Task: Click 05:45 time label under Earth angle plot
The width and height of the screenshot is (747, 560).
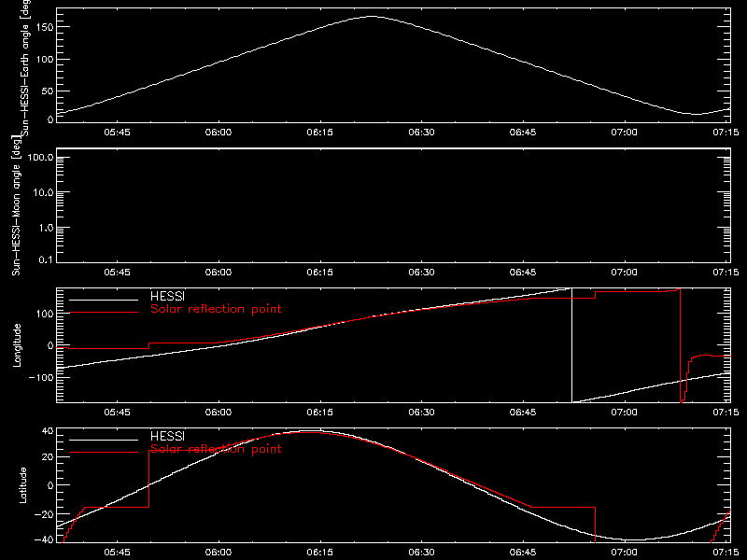Action: [x=118, y=132]
